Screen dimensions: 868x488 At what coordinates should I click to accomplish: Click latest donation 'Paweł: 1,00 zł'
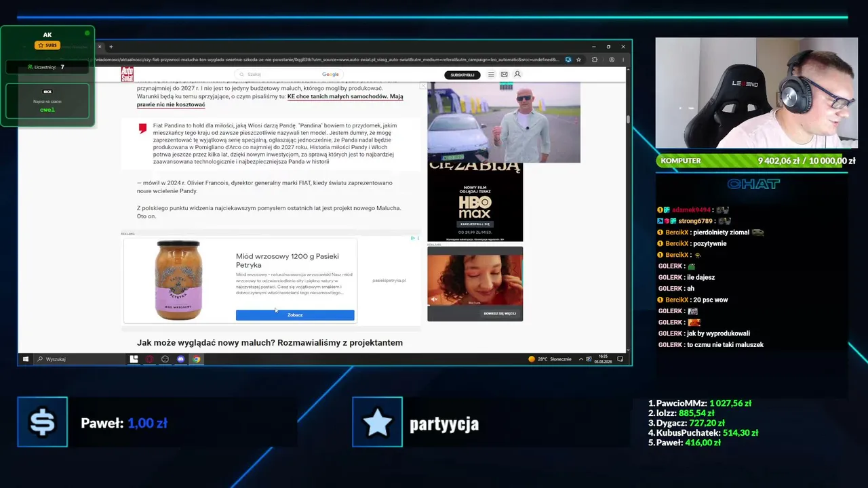coord(124,423)
